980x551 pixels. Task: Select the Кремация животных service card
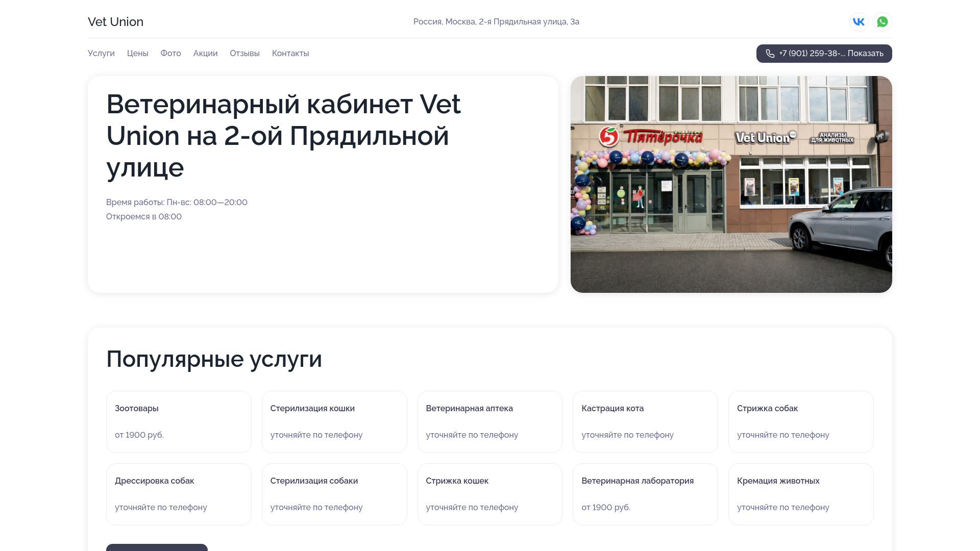(x=801, y=494)
